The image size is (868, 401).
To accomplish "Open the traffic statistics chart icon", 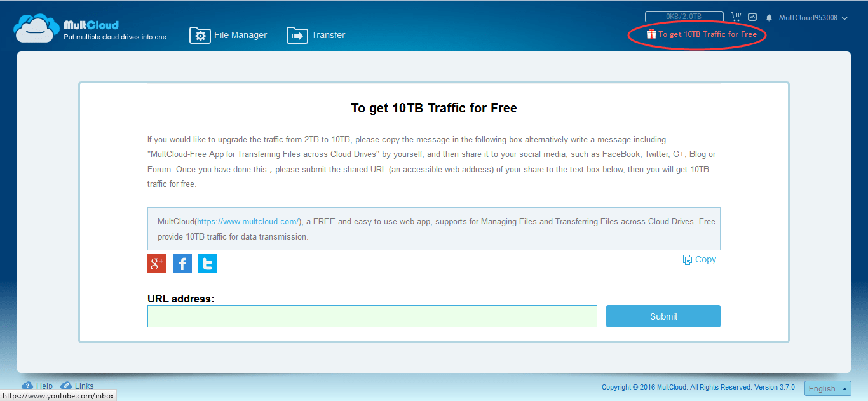I will [752, 17].
